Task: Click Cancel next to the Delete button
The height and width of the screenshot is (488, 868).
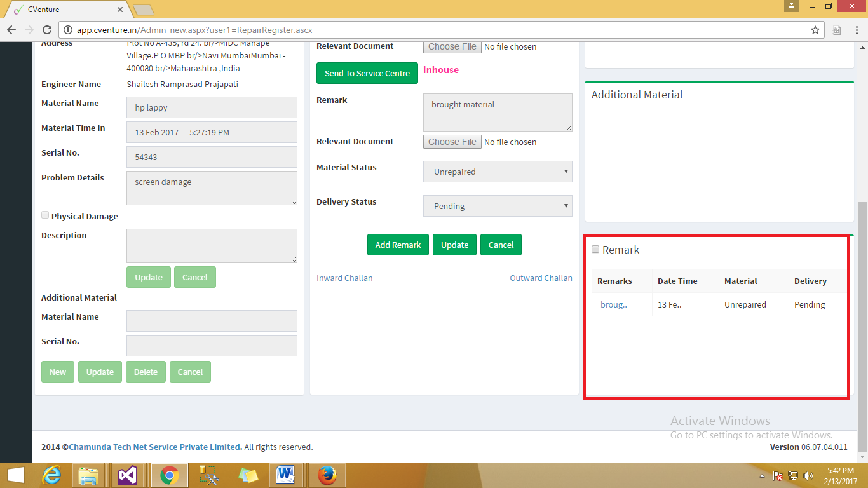Action: (190, 372)
